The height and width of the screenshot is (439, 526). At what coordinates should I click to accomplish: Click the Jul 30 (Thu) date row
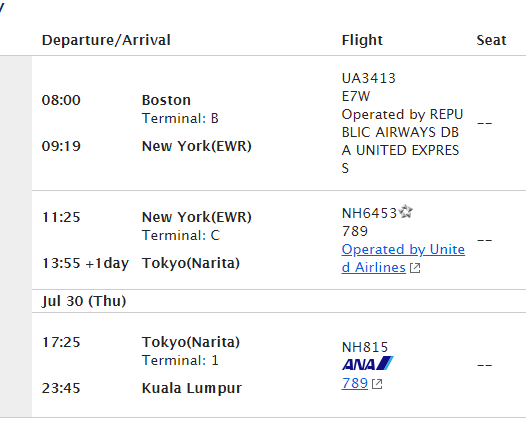coord(279,301)
